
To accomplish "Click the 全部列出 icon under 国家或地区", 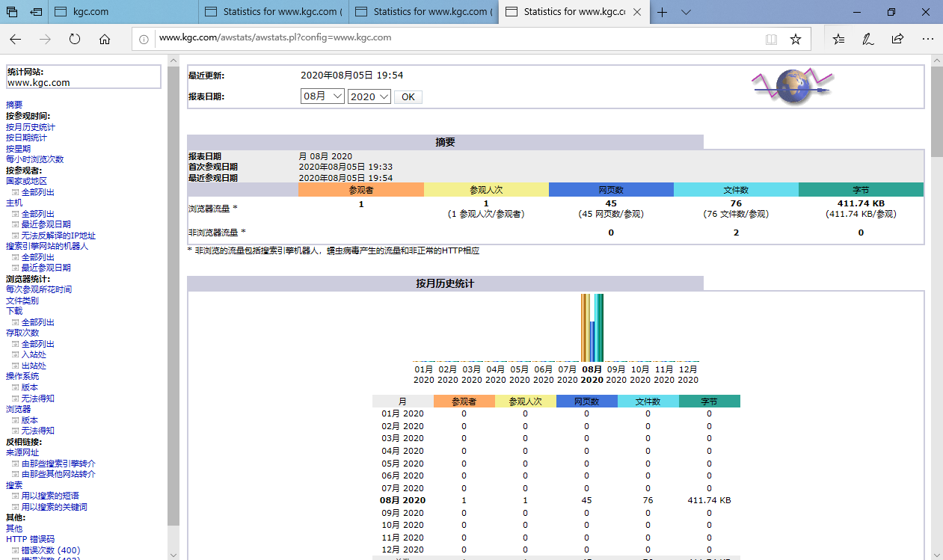I will 15,192.
